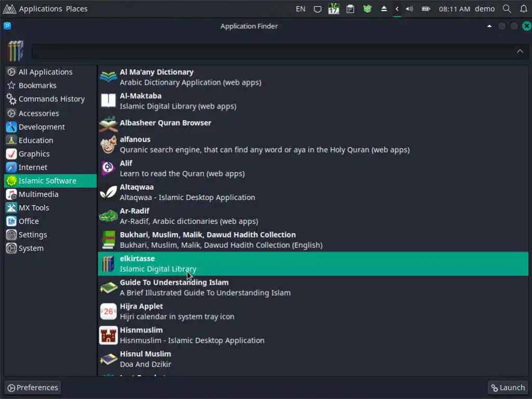Click the Altaqwaa leaf icon

point(108,192)
